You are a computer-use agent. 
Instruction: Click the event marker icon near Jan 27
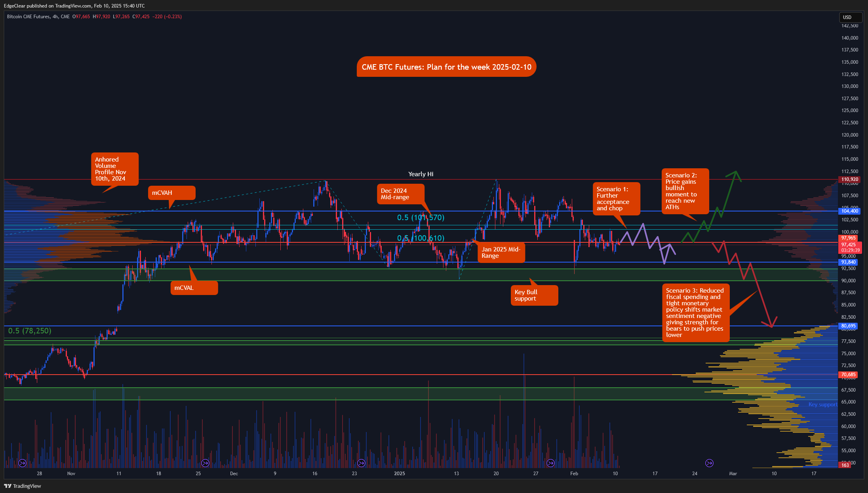550,463
